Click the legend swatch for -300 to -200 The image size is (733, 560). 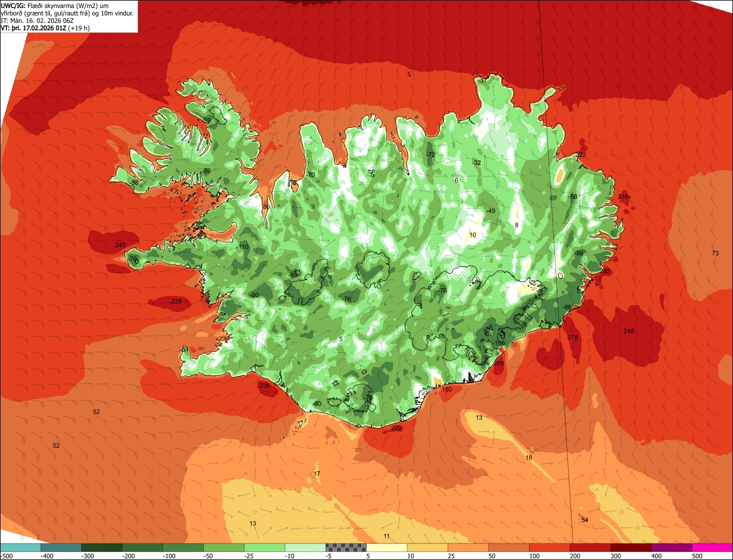click(x=102, y=547)
